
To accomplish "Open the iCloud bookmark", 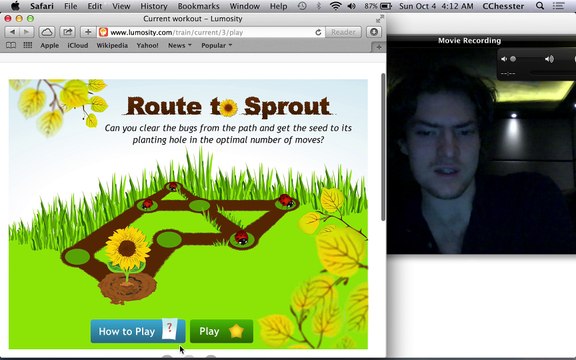I will pyautogui.click(x=78, y=46).
